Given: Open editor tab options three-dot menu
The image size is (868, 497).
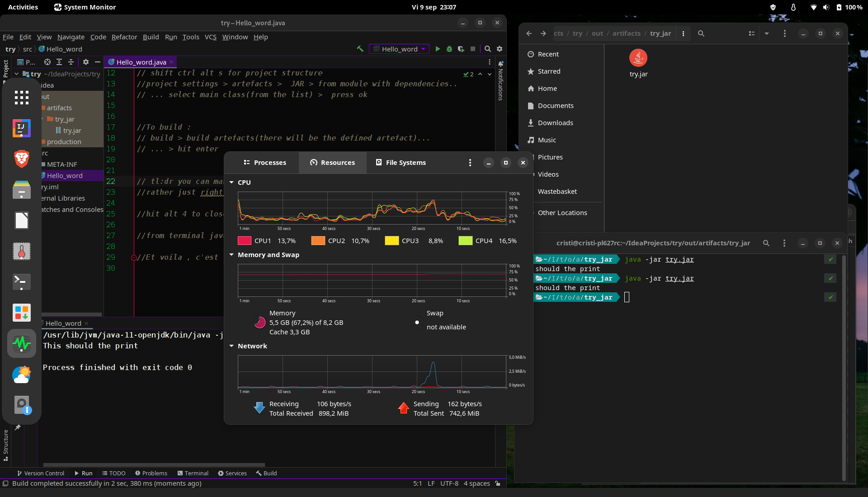Looking at the screenshot, I should [490, 62].
